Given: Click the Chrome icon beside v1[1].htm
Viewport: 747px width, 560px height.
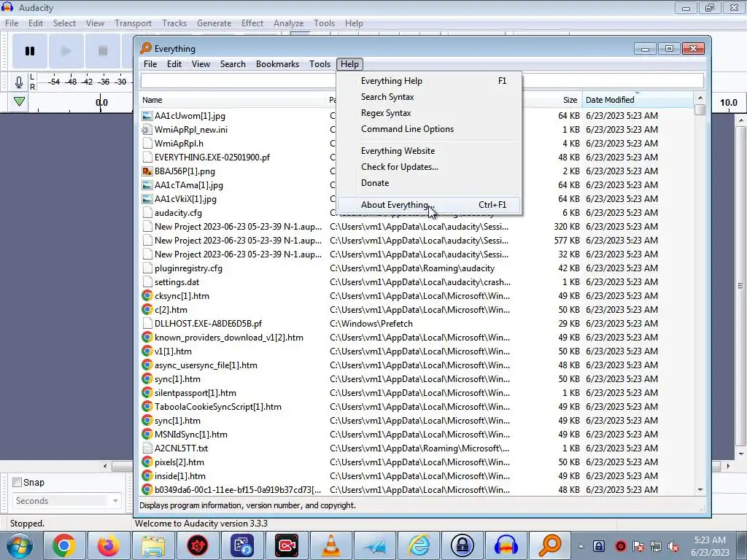Looking at the screenshot, I should 147,351.
